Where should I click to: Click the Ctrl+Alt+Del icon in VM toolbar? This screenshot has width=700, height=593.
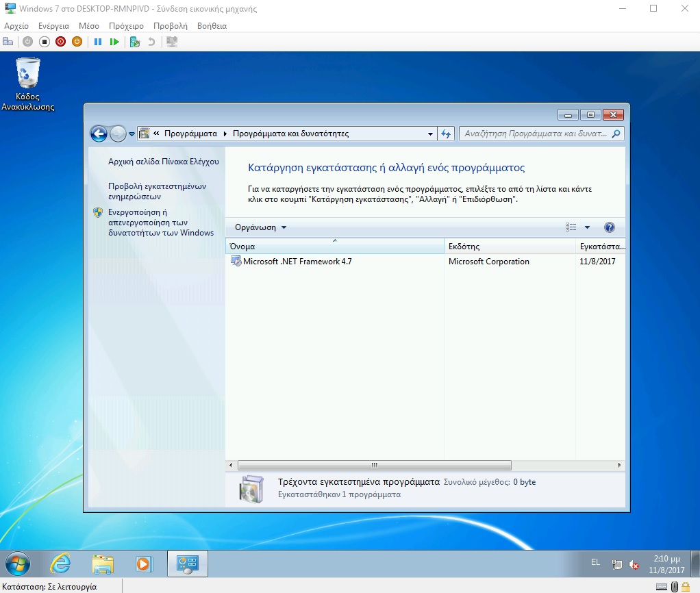click(8, 42)
